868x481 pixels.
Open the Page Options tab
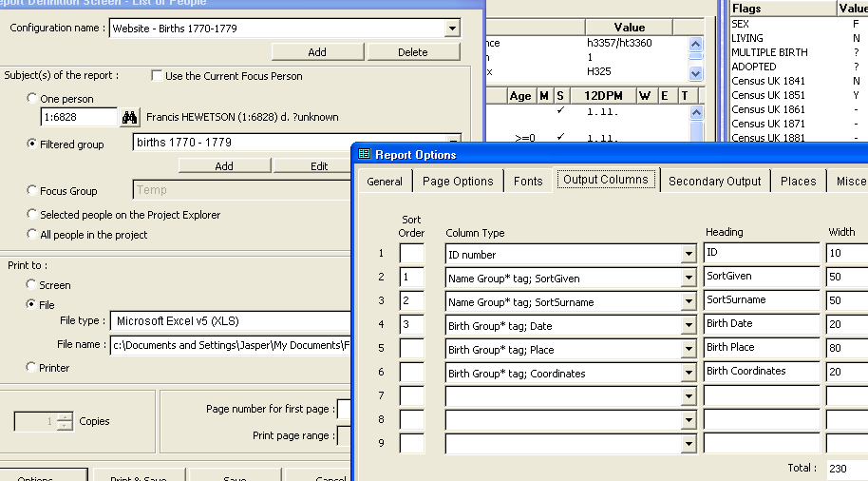[458, 182]
